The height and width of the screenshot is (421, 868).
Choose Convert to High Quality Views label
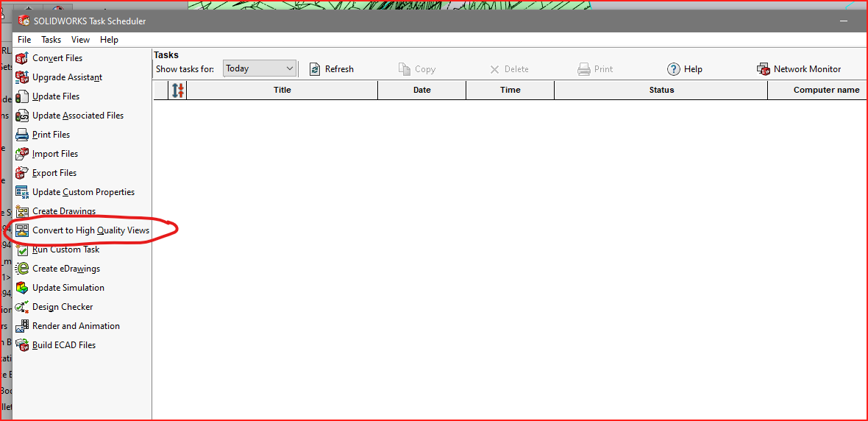90,230
